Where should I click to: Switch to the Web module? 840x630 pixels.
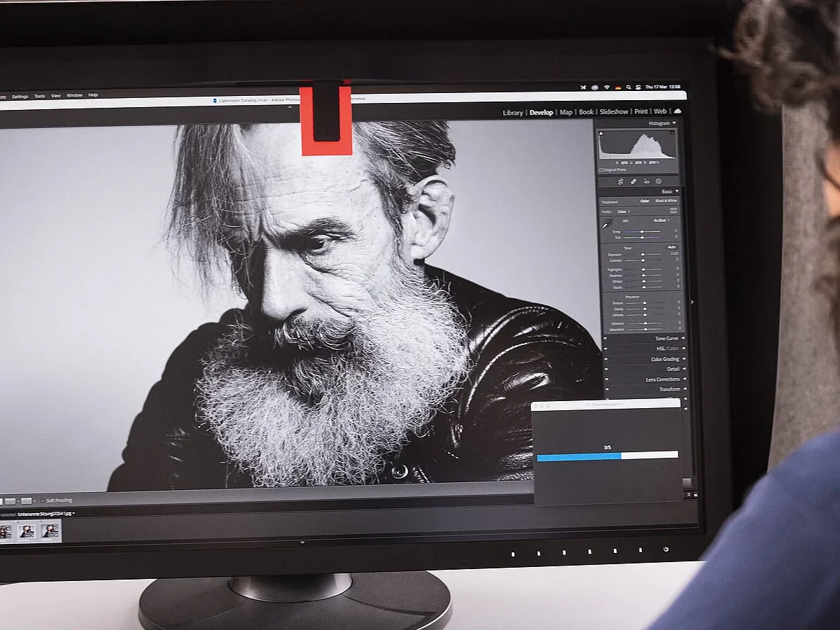point(660,112)
